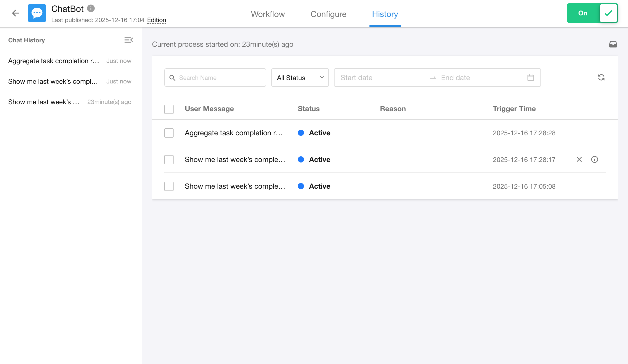The height and width of the screenshot is (364, 628).
Task: View details via the row info icon
Action: tap(594, 159)
